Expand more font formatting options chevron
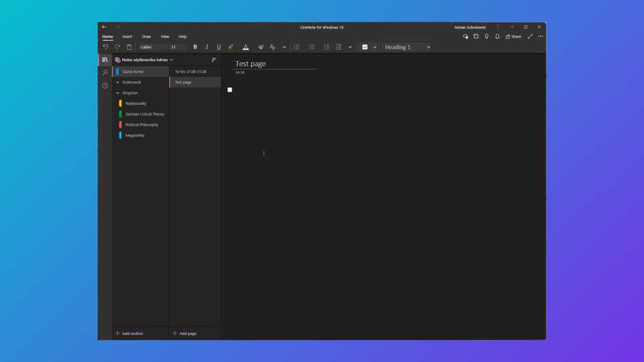 284,47
